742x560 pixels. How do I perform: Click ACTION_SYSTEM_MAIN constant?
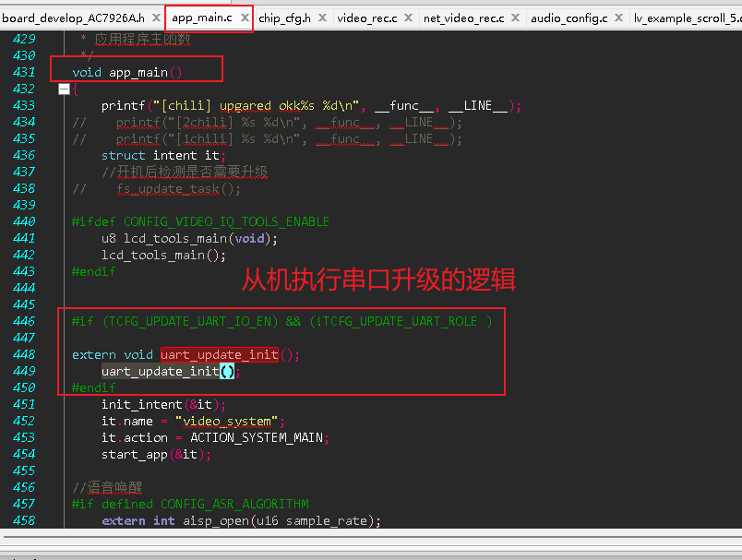[257, 438]
